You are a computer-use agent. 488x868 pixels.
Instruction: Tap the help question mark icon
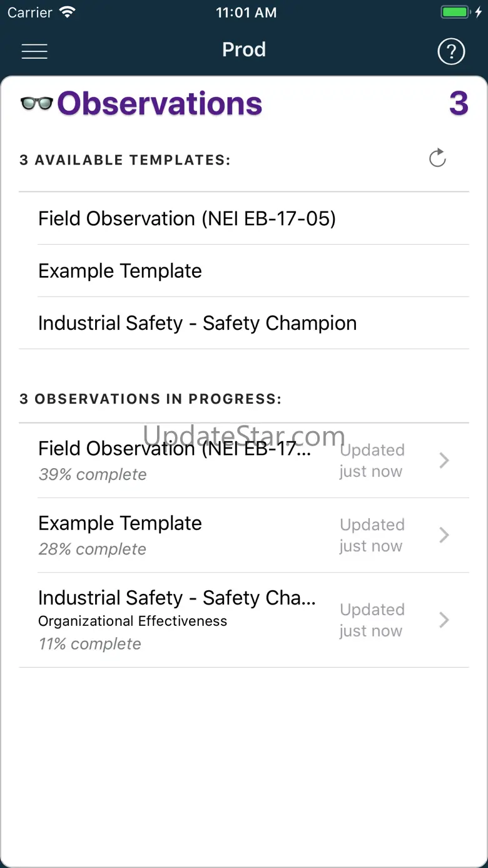[x=451, y=51]
